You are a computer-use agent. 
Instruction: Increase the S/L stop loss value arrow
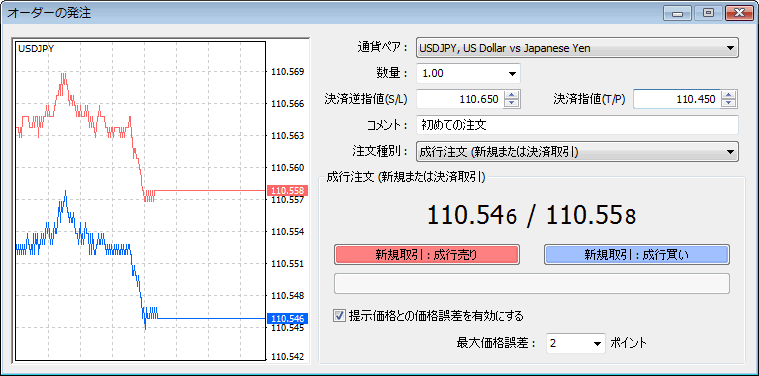pyautogui.click(x=511, y=96)
